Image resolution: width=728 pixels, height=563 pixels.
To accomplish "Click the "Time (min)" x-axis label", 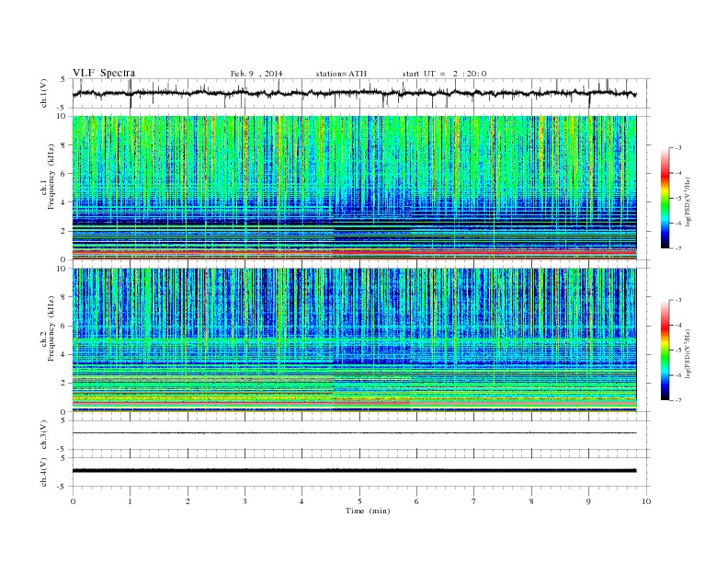I will tap(368, 511).
